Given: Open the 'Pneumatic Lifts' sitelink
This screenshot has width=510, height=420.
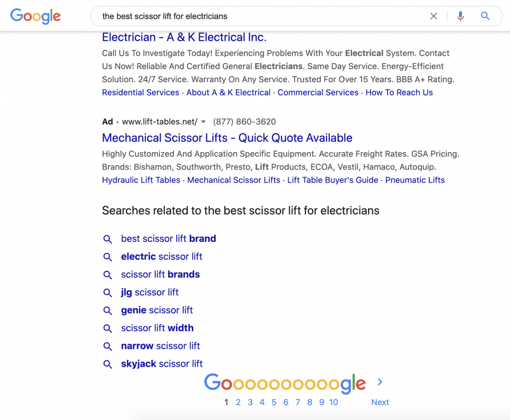Looking at the screenshot, I should 415,180.
